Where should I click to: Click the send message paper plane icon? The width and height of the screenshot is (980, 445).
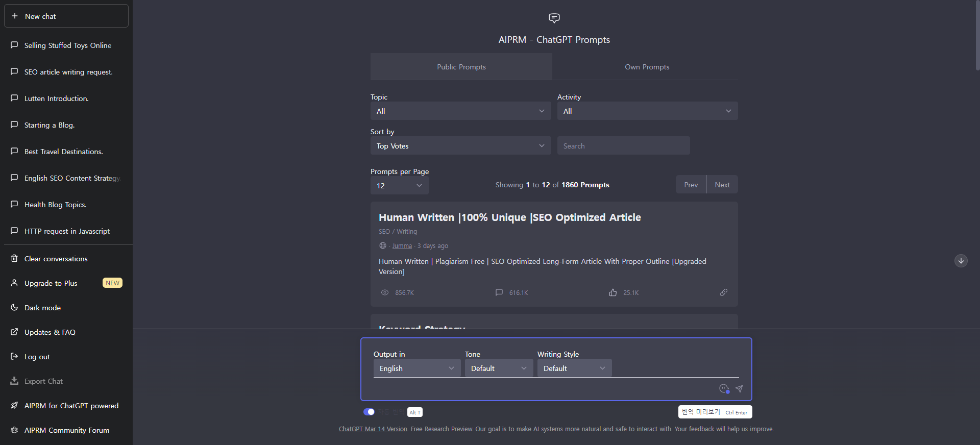[x=739, y=388]
